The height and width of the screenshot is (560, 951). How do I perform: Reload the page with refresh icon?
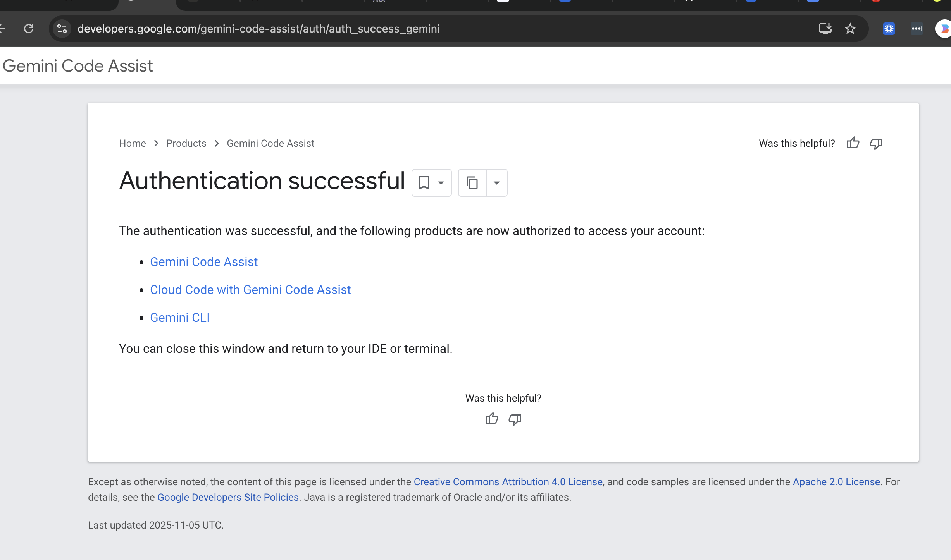click(x=29, y=29)
